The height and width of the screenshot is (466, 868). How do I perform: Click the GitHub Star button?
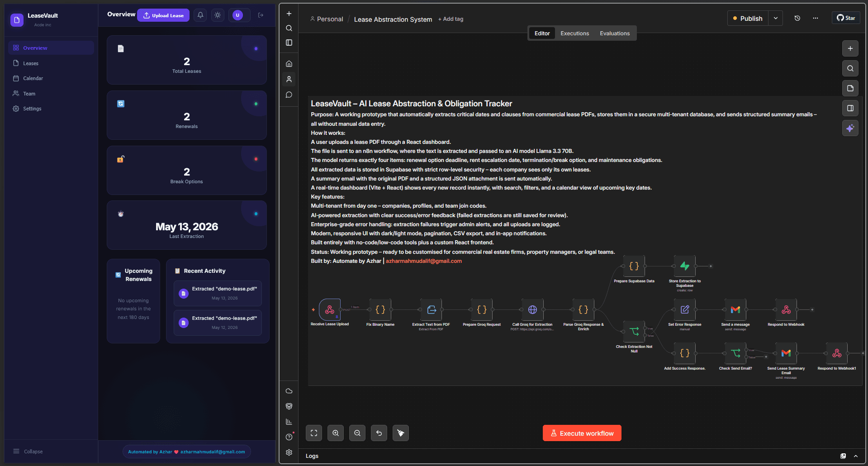coord(846,18)
